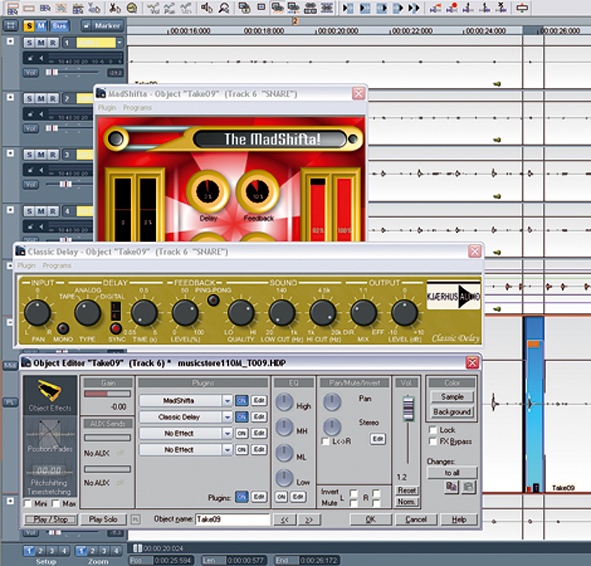Open track 1 name dropdown arrow
This screenshot has width=591, height=566.
[x=119, y=43]
